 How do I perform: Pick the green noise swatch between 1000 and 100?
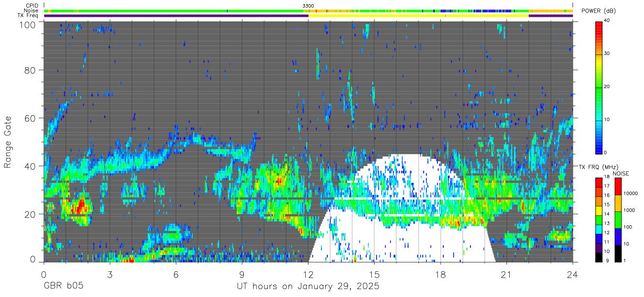[x=617, y=219]
